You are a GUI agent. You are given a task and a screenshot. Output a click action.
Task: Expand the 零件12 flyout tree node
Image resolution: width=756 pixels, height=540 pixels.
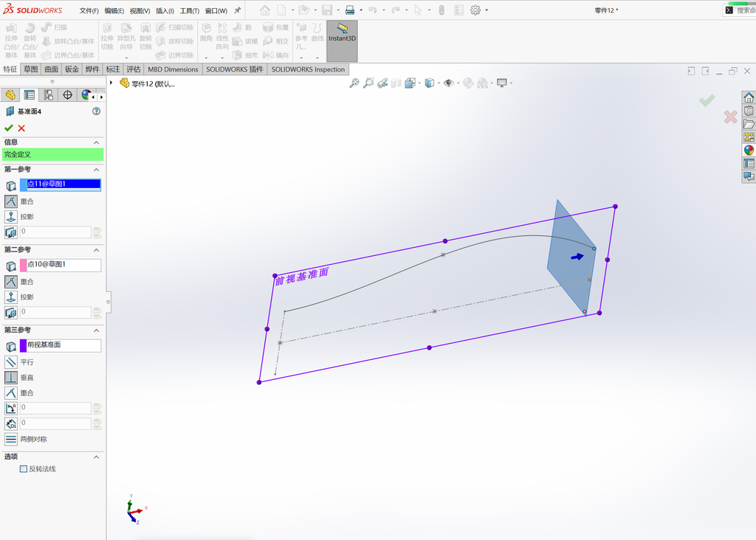click(111, 83)
